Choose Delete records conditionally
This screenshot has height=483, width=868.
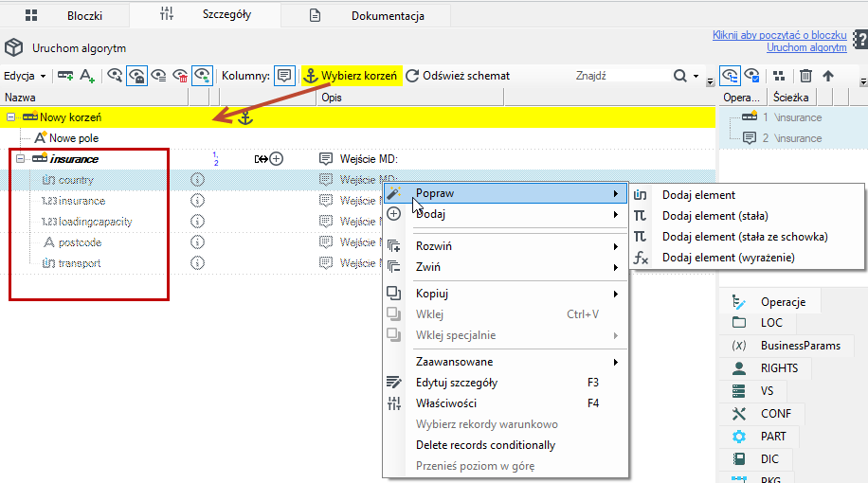(505, 445)
